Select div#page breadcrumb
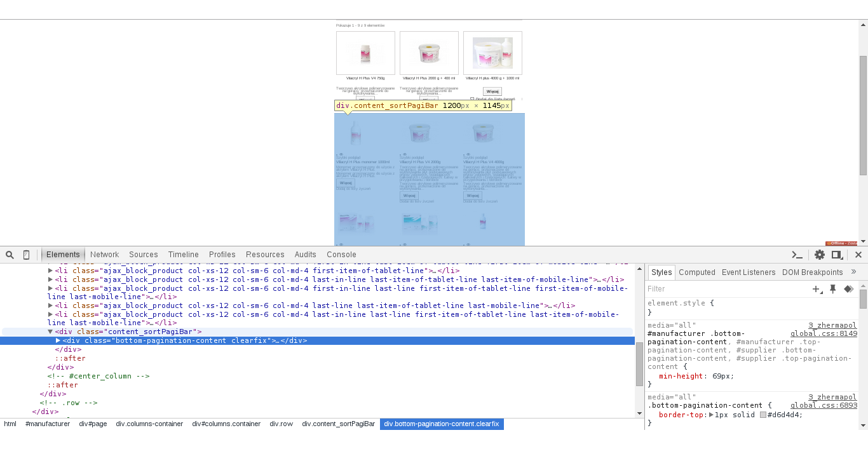Screen dimensions: 868x449 pyautogui.click(x=93, y=424)
